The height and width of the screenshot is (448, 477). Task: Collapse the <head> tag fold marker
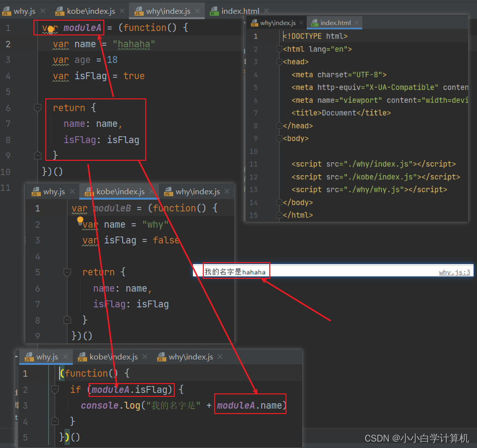pyautogui.click(x=279, y=61)
